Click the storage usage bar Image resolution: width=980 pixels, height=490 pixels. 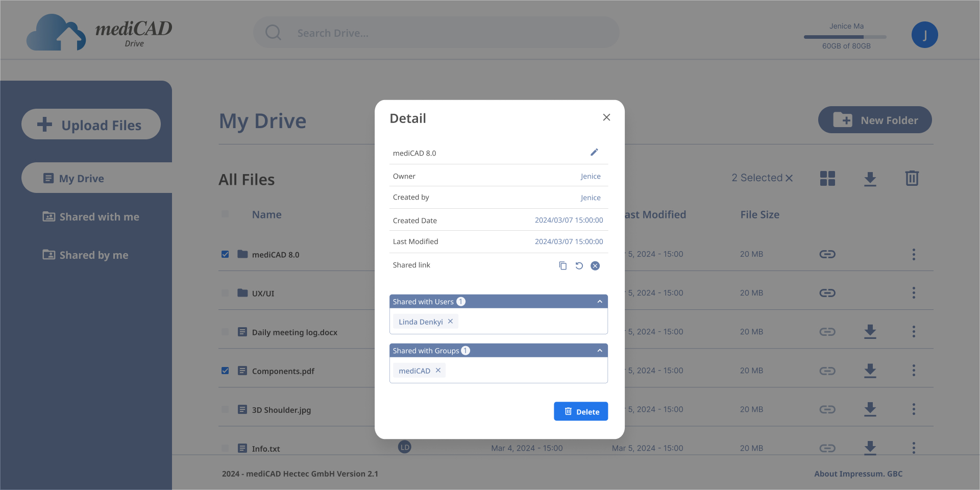pyautogui.click(x=845, y=37)
